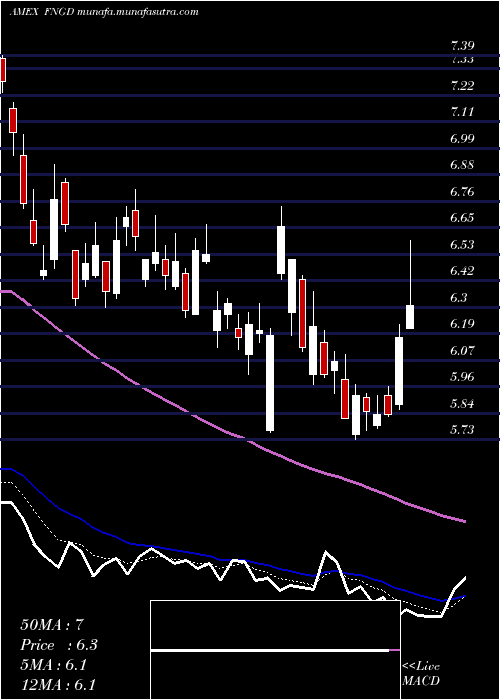Click the AMEX exchange label in header
Image resolution: width=500 pixels, height=700 pixels.
pyautogui.click(x=24, y=12)
